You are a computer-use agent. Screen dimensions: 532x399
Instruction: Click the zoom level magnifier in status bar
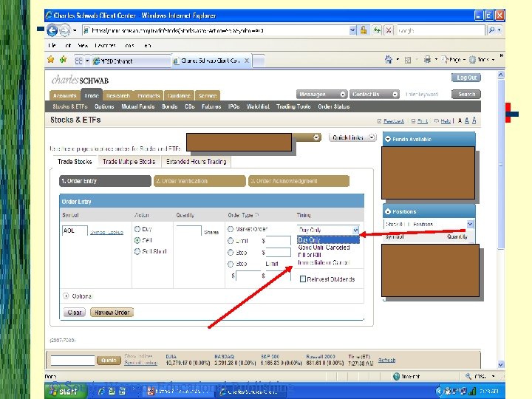(x=468, y=376)
